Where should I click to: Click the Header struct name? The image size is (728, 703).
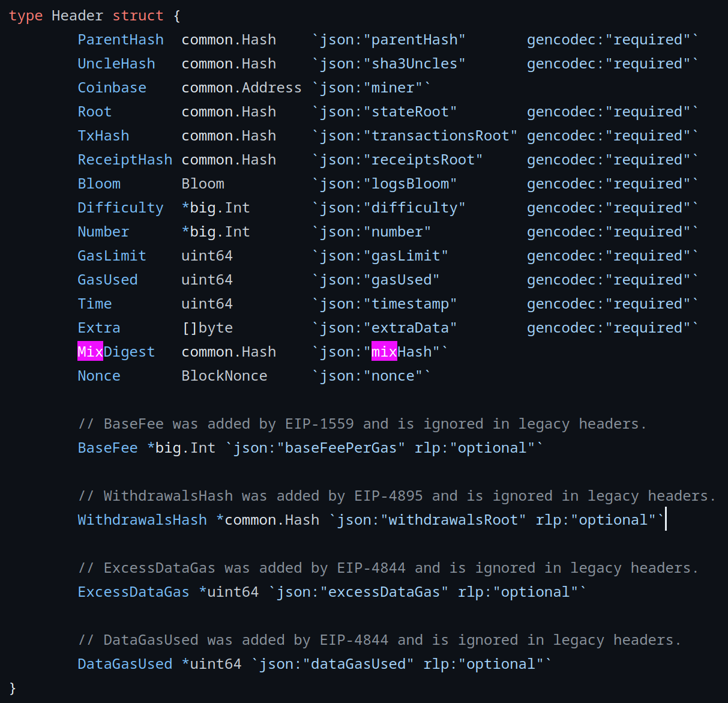(77, 15)
